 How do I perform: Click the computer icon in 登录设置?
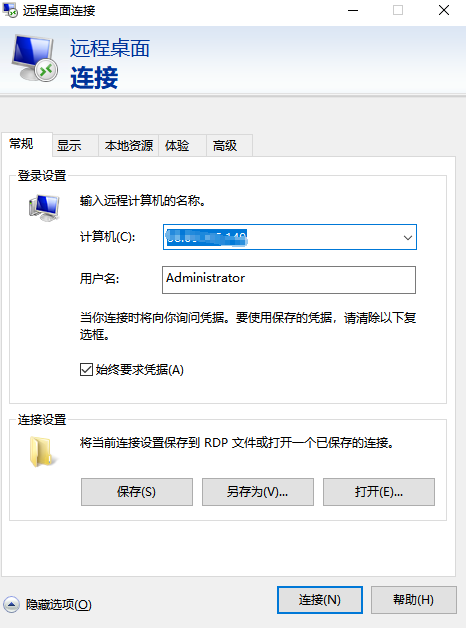tap(44, 207)
